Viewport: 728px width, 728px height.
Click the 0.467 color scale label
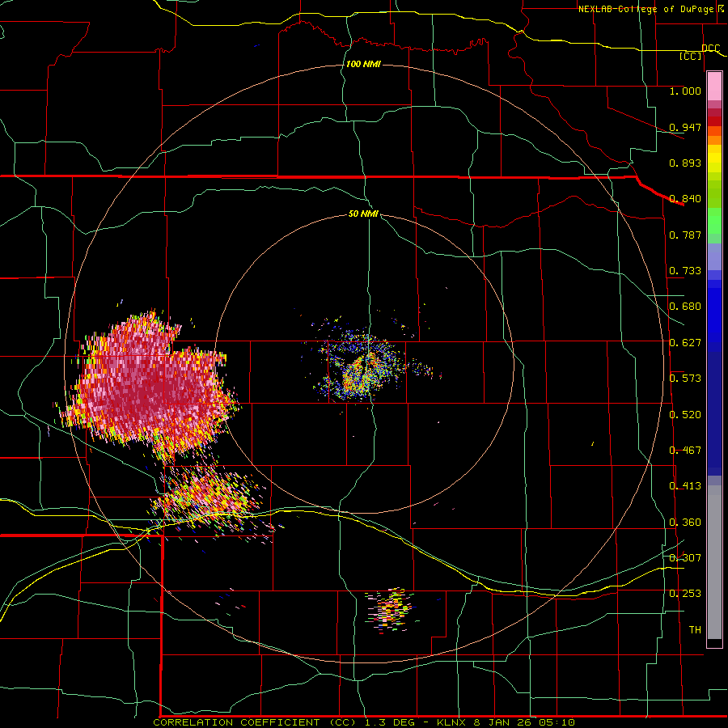coord(685,451)
